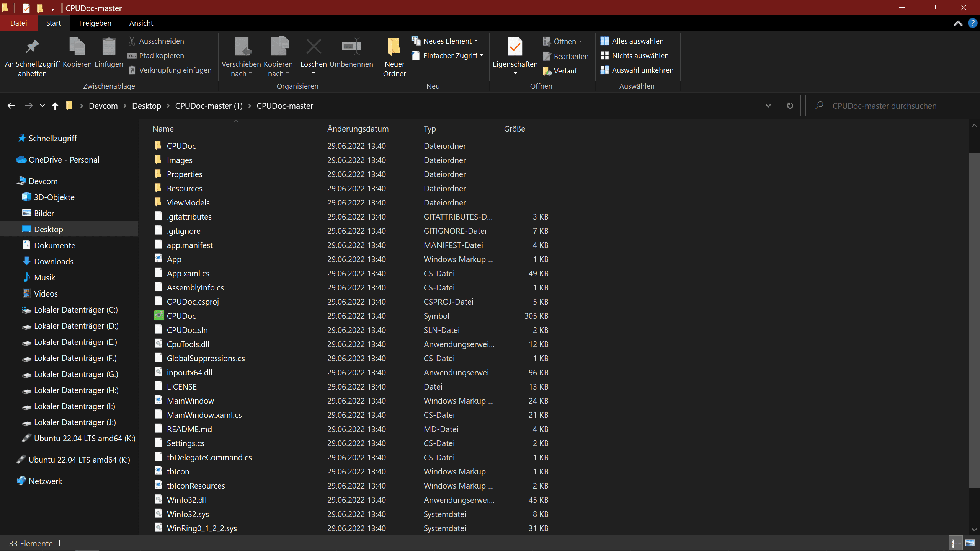
Task: Click the Pin to Schnellzugriff icon
Action: (x=32, y=47)
